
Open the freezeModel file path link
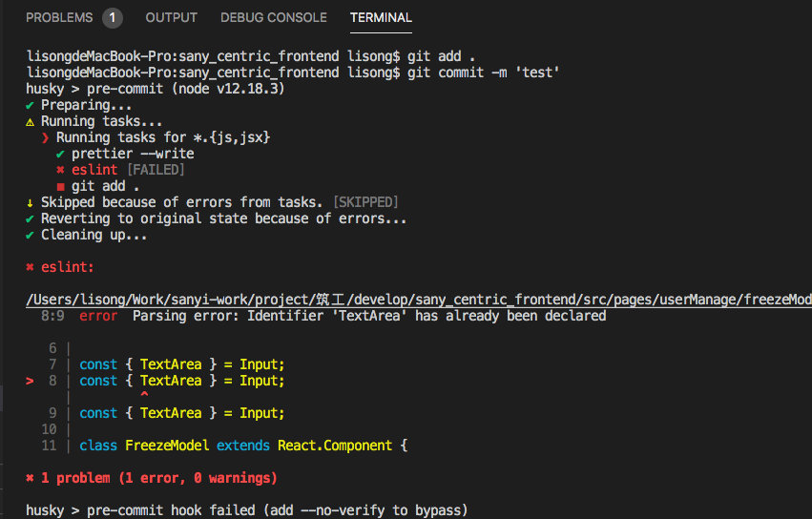coord(419,300)
